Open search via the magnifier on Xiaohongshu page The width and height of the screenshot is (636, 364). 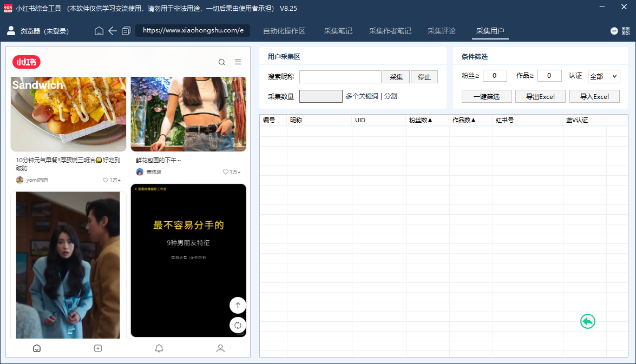click(x=221, y=62)
